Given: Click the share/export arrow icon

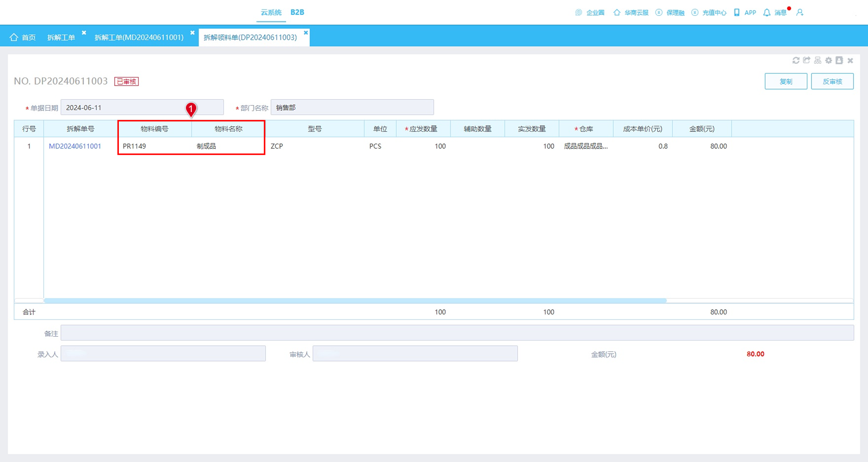Looking at the screenshot, I should click(806, 60).
